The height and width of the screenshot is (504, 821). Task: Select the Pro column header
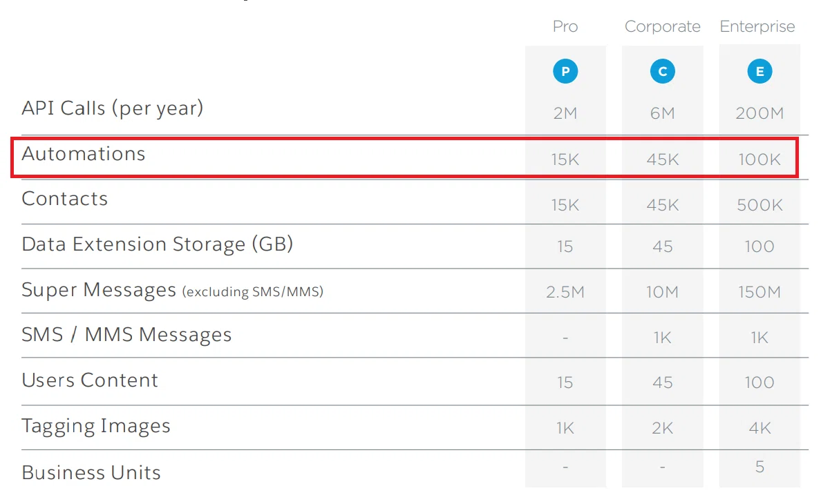pyautogui.click(x=565, y=26)
